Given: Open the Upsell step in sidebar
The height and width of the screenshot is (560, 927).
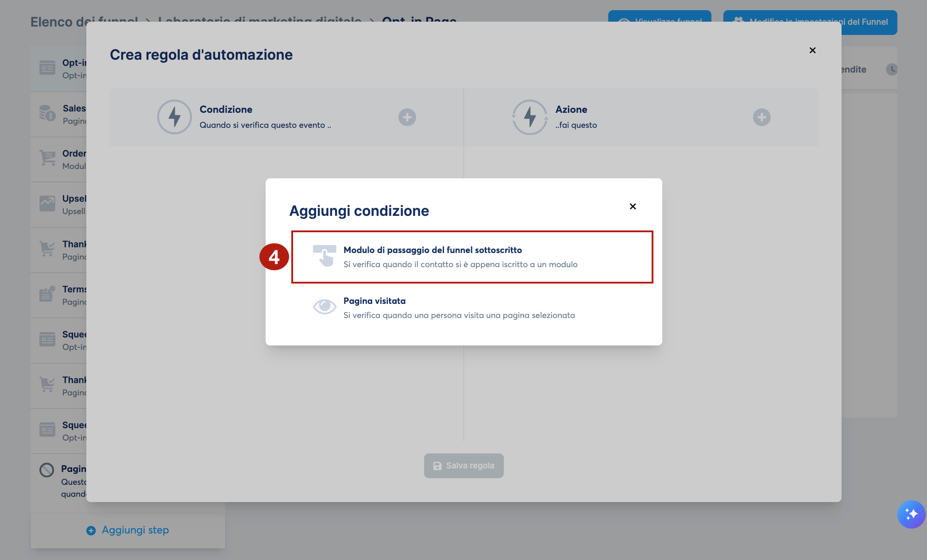Looking at the screenshot, I should tap(58, 204).
